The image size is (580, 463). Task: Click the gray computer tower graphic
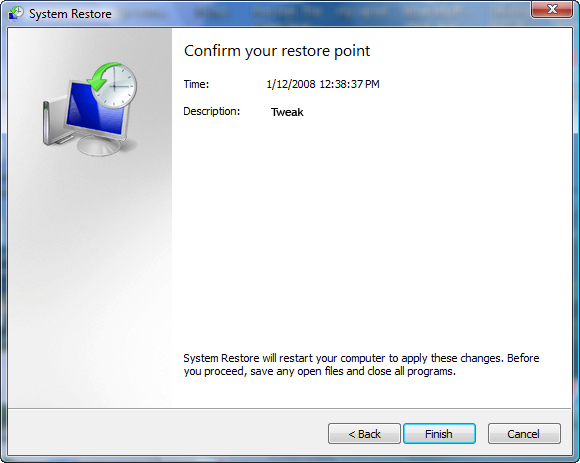click(x=54, y=123)
